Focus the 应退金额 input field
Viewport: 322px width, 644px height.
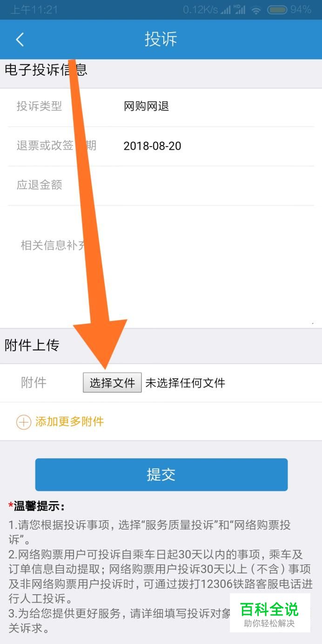point(161,185)
